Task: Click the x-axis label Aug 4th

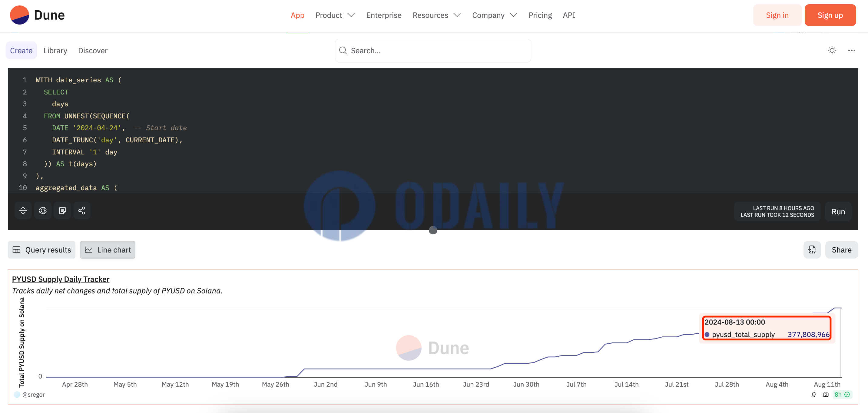Action: tap(777, 384)
